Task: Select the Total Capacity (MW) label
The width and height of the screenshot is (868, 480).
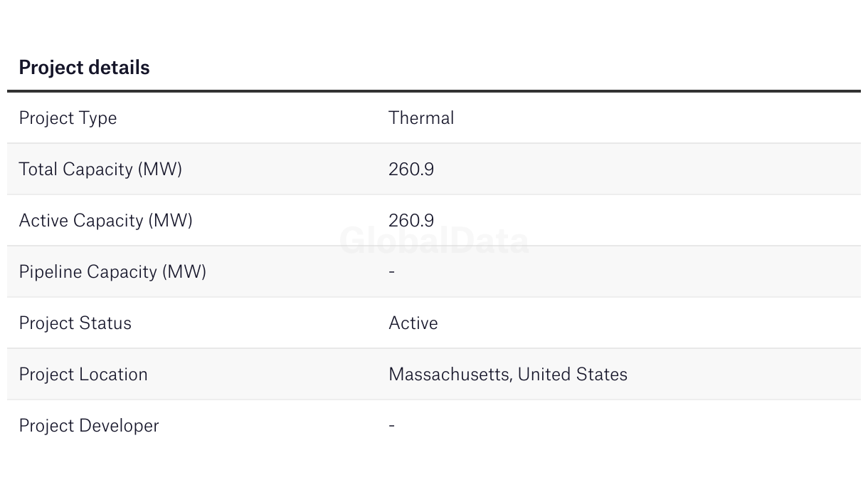Action: pos(100,169)
